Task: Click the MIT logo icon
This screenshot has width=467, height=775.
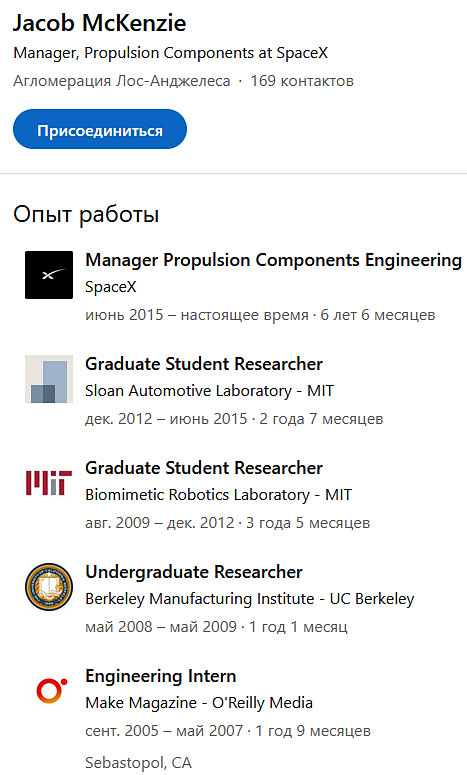Action: [x=49, y=483]
